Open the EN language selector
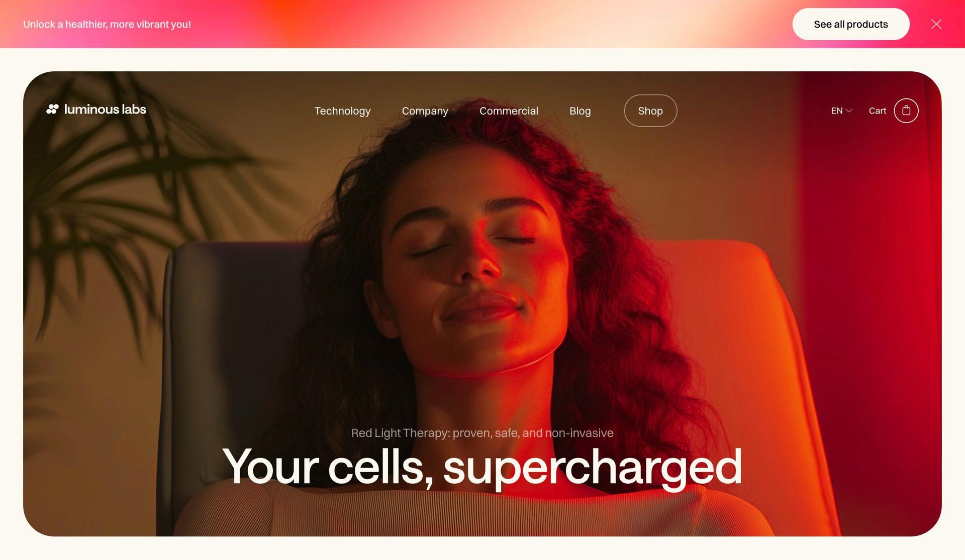 (x=841, y=111)
